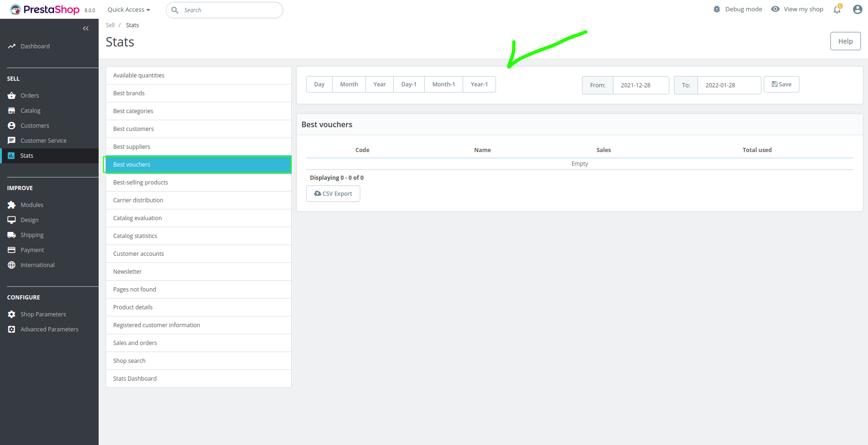The width and height of the screenshot is (868, 445).
Task: Open the Quick Access dropdown
Action: tap(128, 9)
